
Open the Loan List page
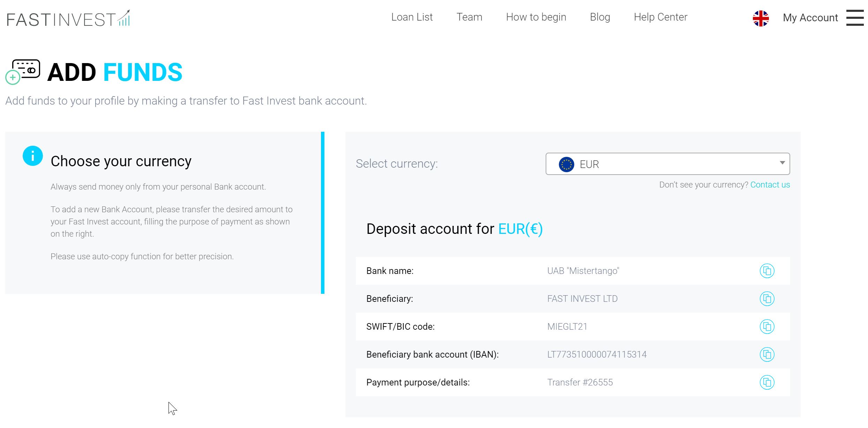412,17
